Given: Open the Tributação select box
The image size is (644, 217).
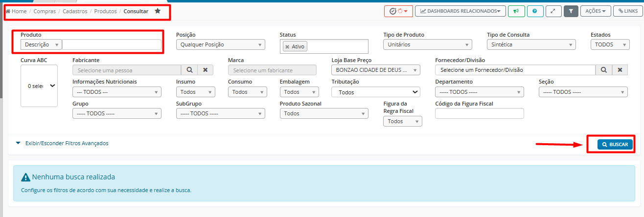Looking at the screenshot, I should pyautogui.click(x=375, y=92).
